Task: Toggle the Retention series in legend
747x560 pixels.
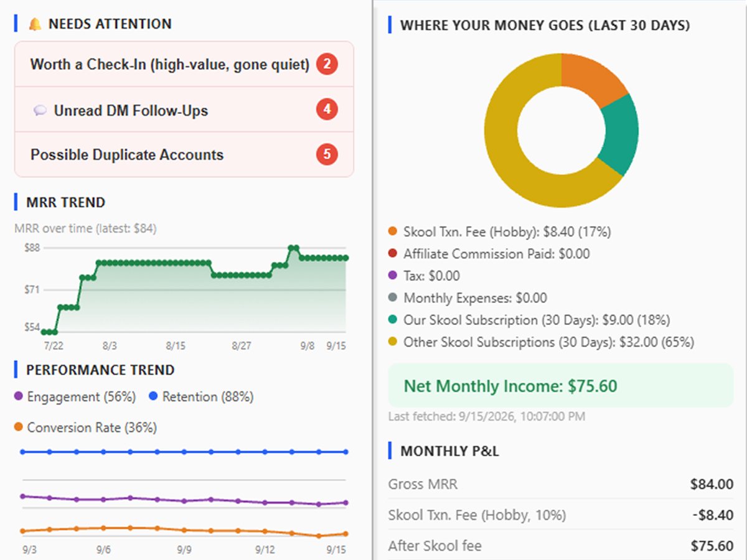Action: tap(201, 396)
